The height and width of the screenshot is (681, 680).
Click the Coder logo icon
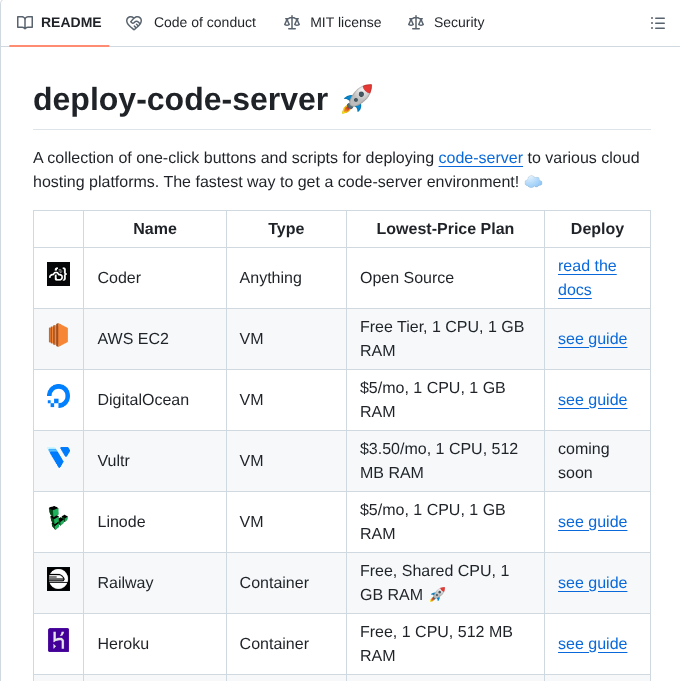pos(58,274)
